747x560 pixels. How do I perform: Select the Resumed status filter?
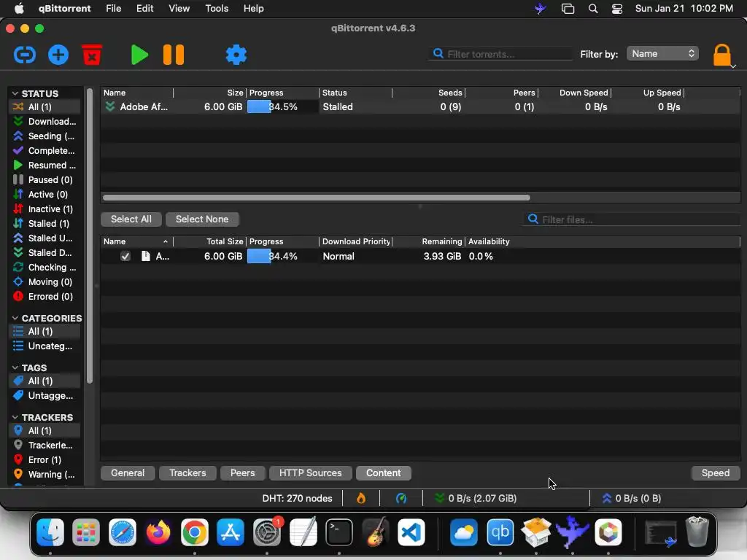click(44, 166)
